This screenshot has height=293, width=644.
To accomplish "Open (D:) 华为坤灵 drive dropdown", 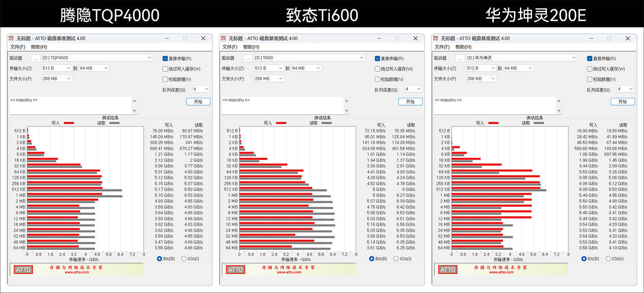I will pos(521,58).
